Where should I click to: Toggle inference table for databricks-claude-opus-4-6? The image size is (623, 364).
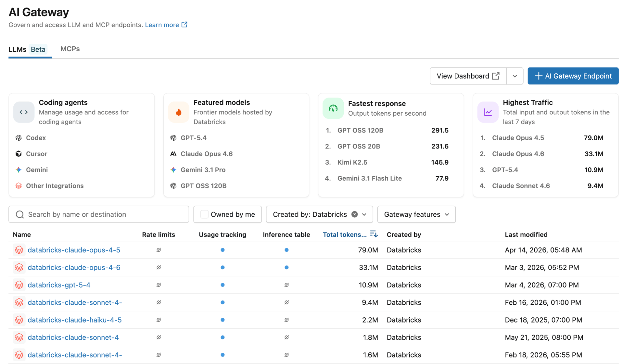pos(286,267)
